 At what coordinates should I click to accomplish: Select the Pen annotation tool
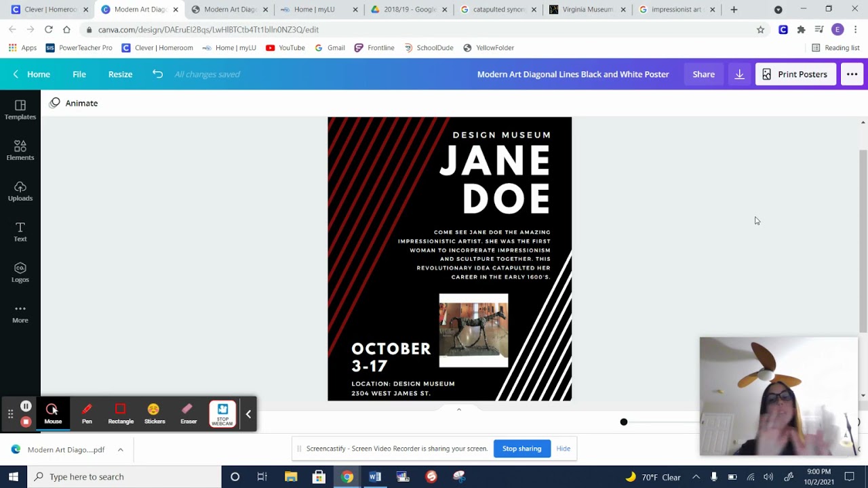[87, 413]
